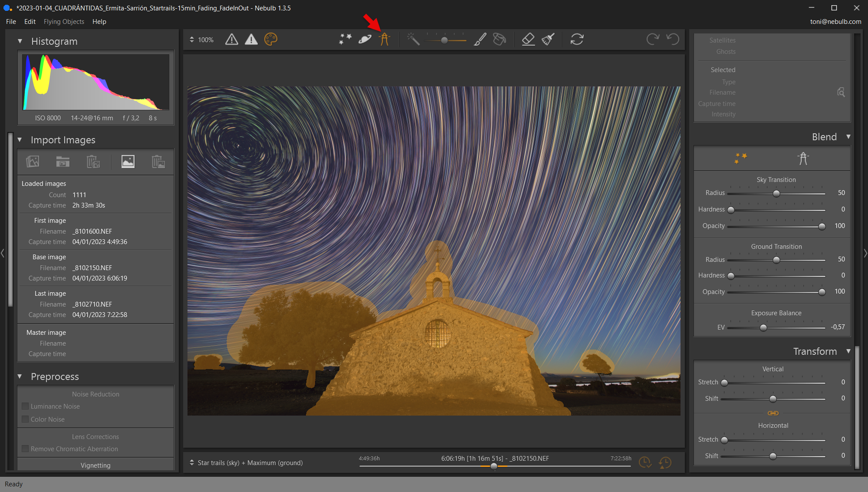Screen dimensions: 868x492
Task: Open the Edit menu
Action: [x=30, y=21]
